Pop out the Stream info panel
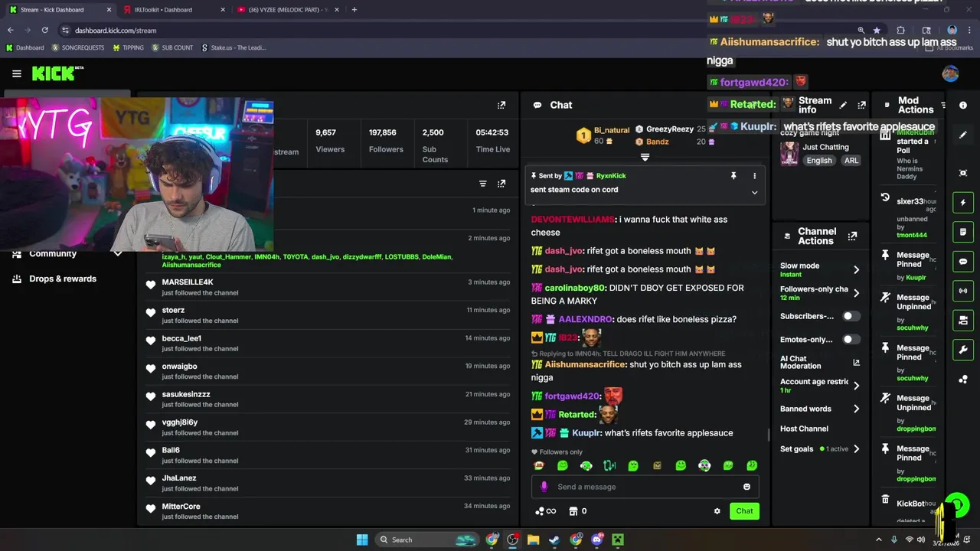This screenshot has height=551, width=980. 861,105
